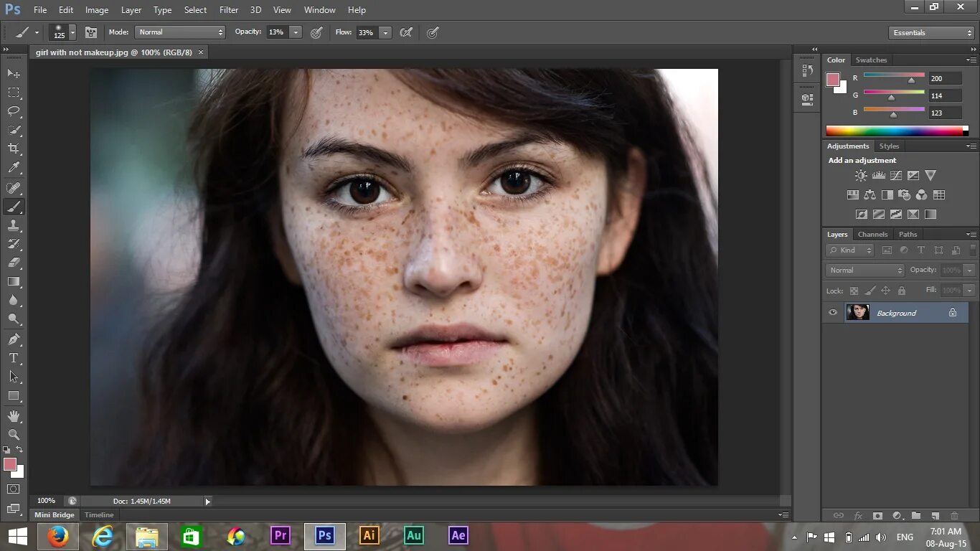
Task: Select the Horizontal Type tool
Action: [14, 358]
